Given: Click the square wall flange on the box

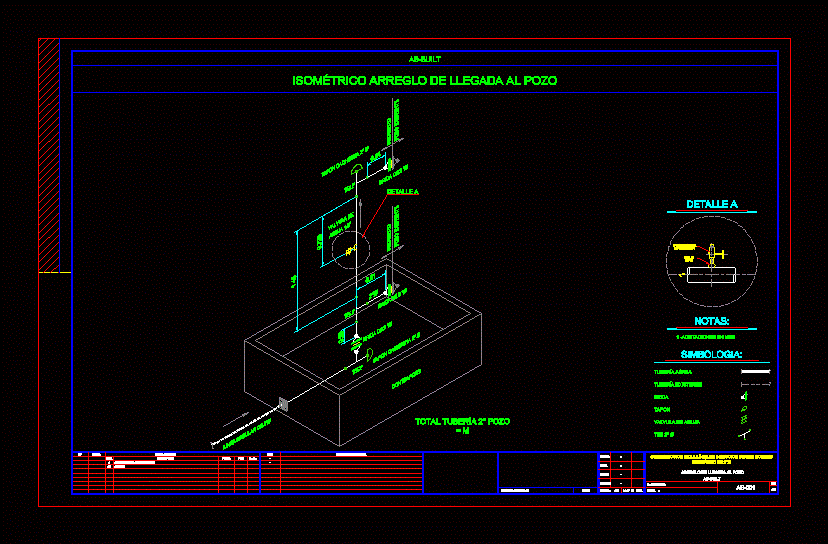Looking at the screenshot, I should coord(283,404).
